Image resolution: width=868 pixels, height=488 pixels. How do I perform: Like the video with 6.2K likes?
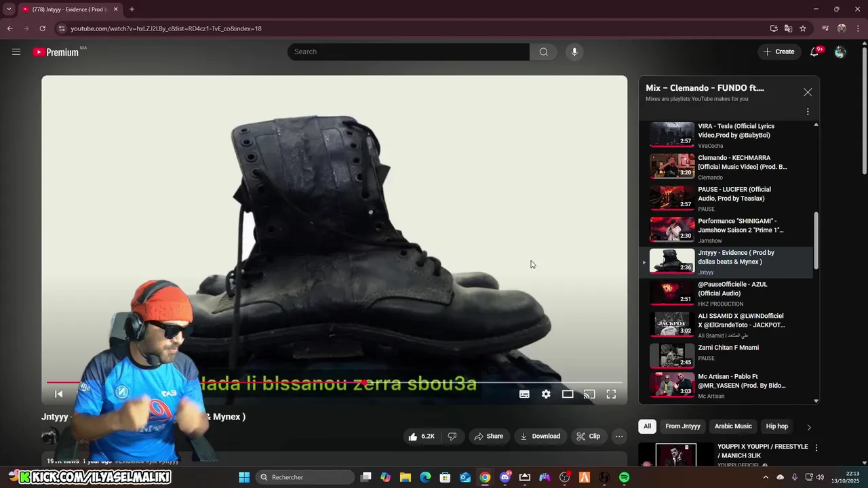pyautogui.click(x=421, y=436)
